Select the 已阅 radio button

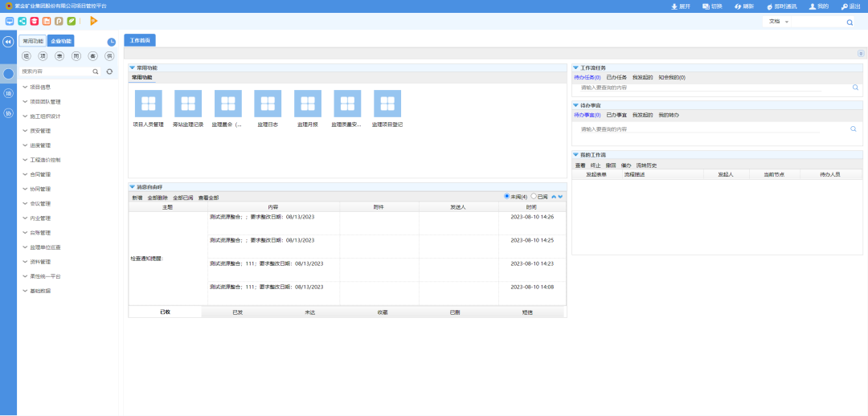[x=534, y=196]
